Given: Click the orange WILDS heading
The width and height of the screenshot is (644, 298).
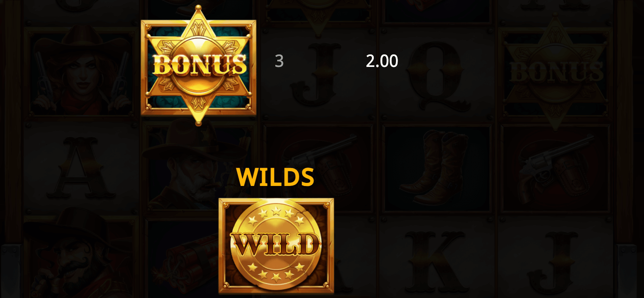Looking at the screenshot, I should pyautogui.click(x=275, y=177).
